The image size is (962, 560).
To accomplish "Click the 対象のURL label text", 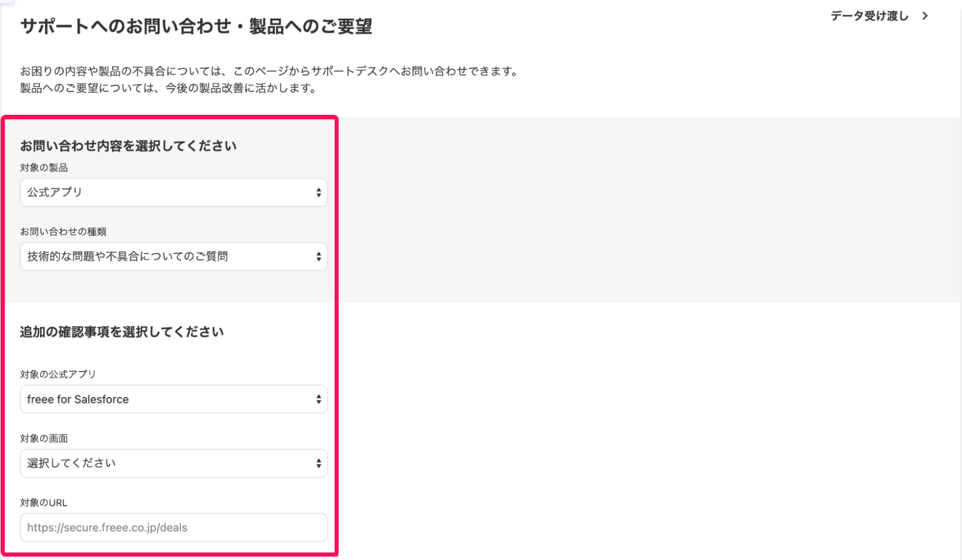I will pyautogui.click(x=43, y=502).
